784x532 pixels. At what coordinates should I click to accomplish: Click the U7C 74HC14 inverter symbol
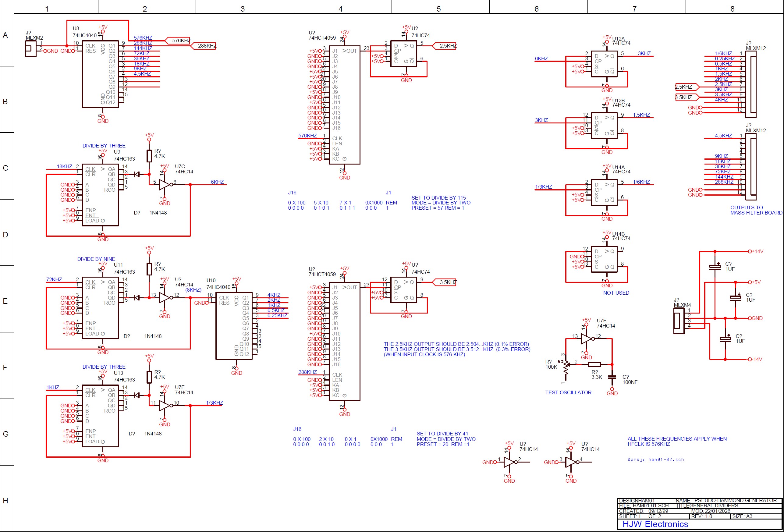pyautogui.click(x=164, y=185)
